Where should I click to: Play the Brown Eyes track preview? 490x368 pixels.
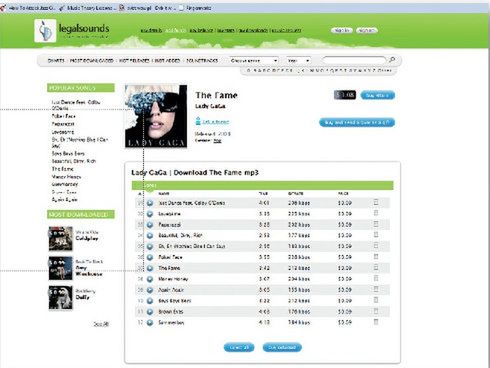click(x=150, y=312)
